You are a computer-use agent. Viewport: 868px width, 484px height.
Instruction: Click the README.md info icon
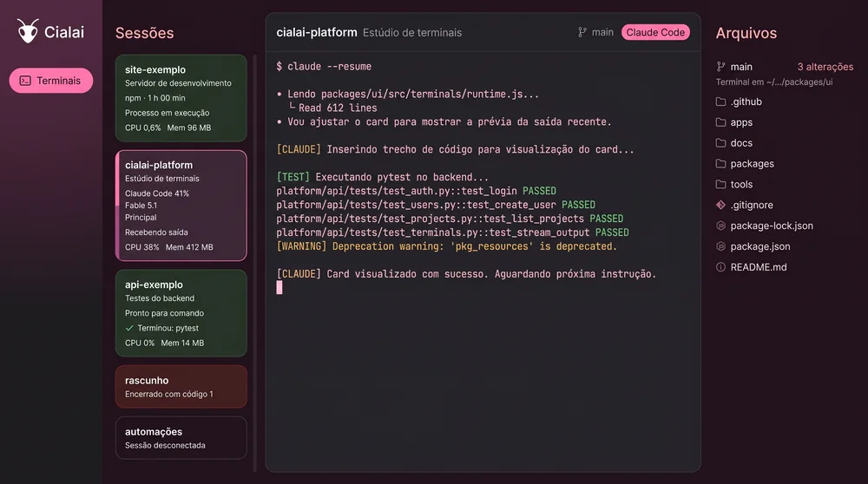(720, 267)
